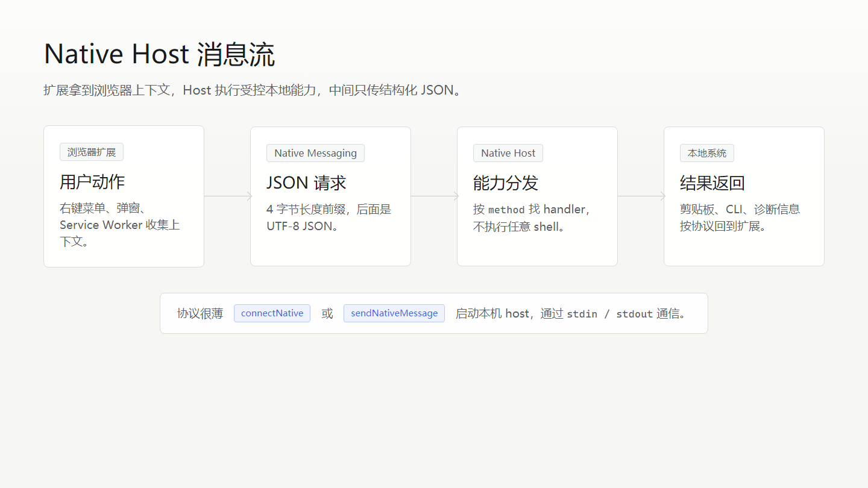Select the 本地系统 tag label
This screenshot has height=488, width=868.
[707, 153]
